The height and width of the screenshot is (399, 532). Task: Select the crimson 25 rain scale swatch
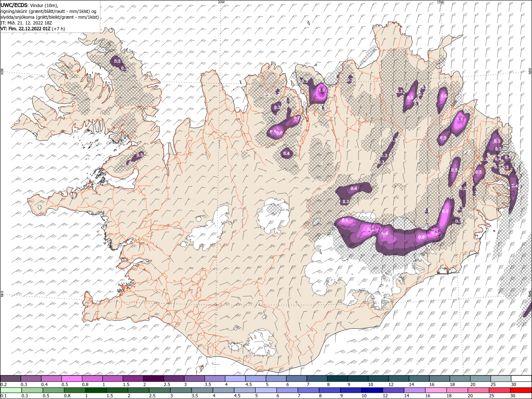pyautogui.click(x=500, y=390)
